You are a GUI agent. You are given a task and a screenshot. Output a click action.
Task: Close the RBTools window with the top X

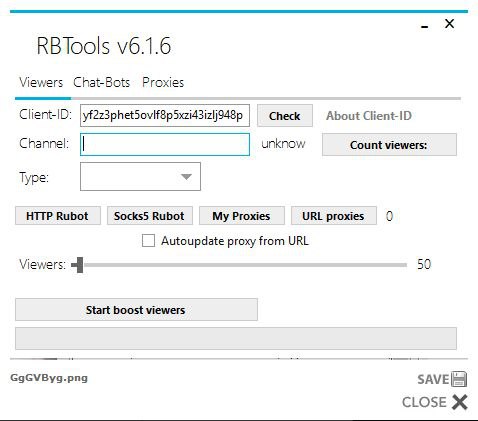click(449, 24)
